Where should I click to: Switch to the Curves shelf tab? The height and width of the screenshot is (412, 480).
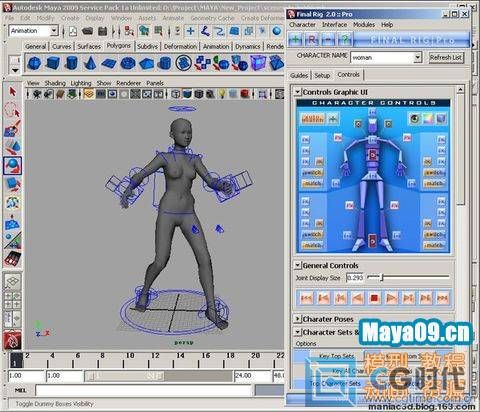[62, 46]
